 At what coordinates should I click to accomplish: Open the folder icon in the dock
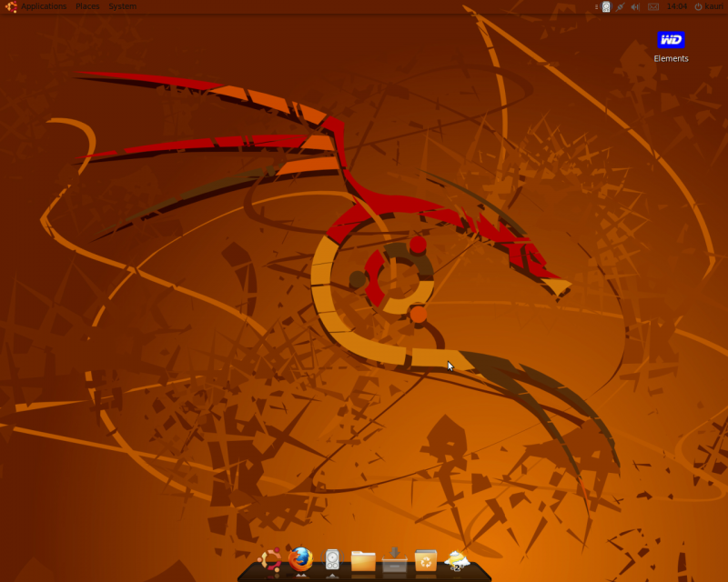pyautogui.click(x=363, y=561)
